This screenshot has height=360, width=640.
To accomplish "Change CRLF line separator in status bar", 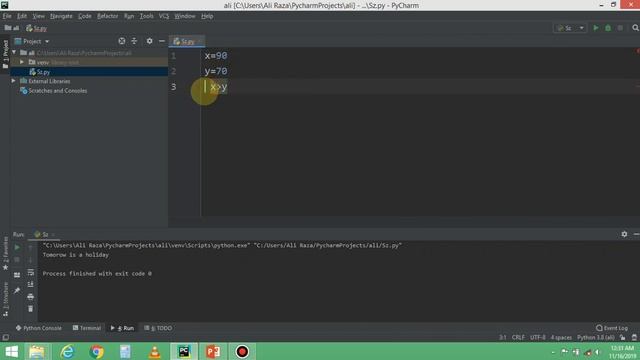I will [x=518, y=338].
